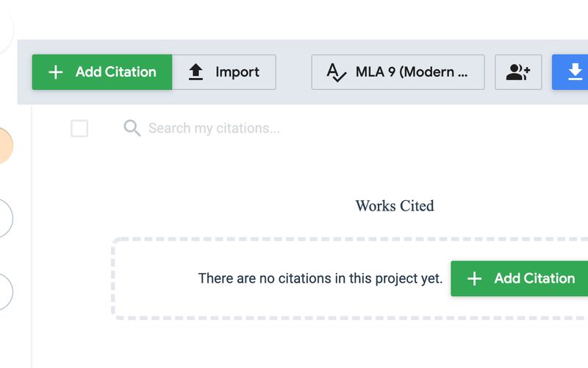Click the spell-check icon beside MLA 9
Viewport: 588px width, 368px height.
pos(336,72)
